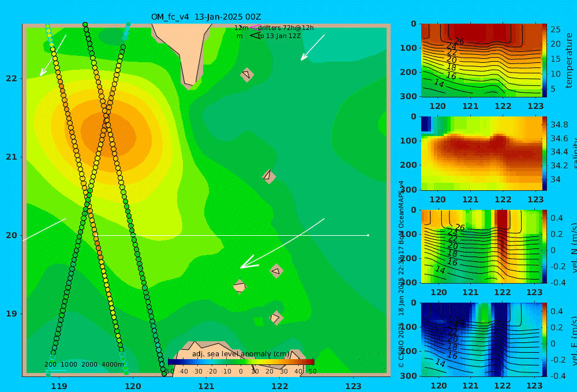577x392 pixels.
Task: Click latitude label 20 on map axis
Action: click(x=12, y=235)
